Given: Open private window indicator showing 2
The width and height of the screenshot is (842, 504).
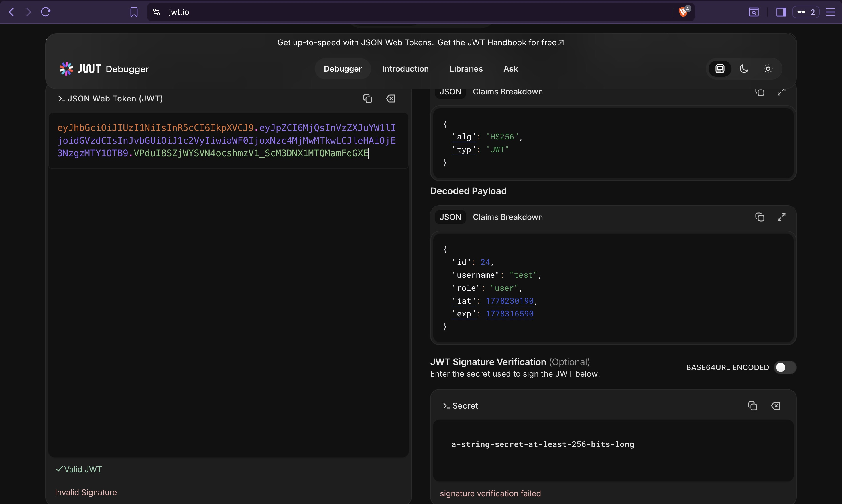Looking at the screenshot, I should tap(806, 12).
